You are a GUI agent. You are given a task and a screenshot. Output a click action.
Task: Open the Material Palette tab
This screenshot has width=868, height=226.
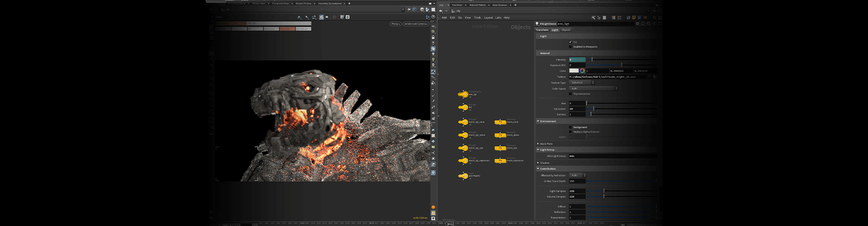(x=477, y=5)
